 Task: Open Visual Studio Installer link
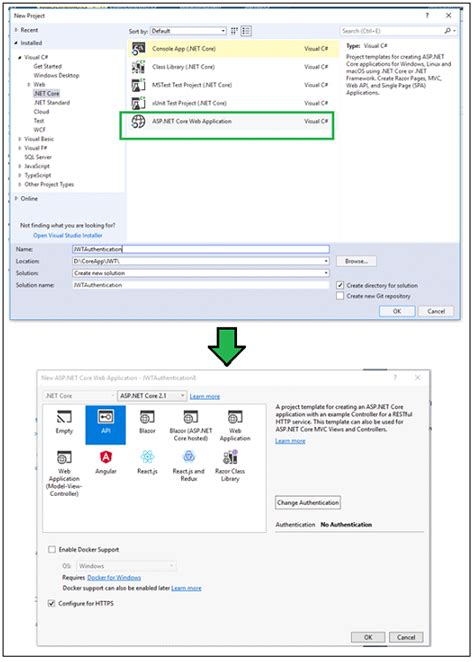click(68, 236)
